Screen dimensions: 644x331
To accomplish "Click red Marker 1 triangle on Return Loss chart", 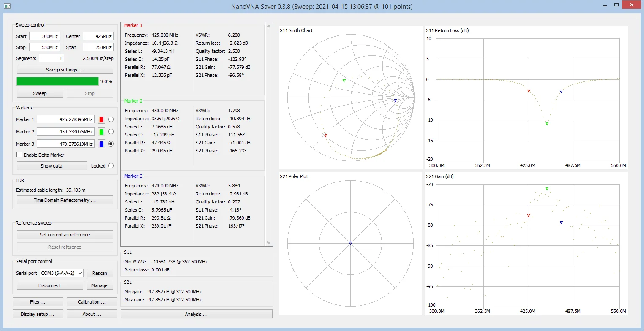I will (x=529, y=91).
